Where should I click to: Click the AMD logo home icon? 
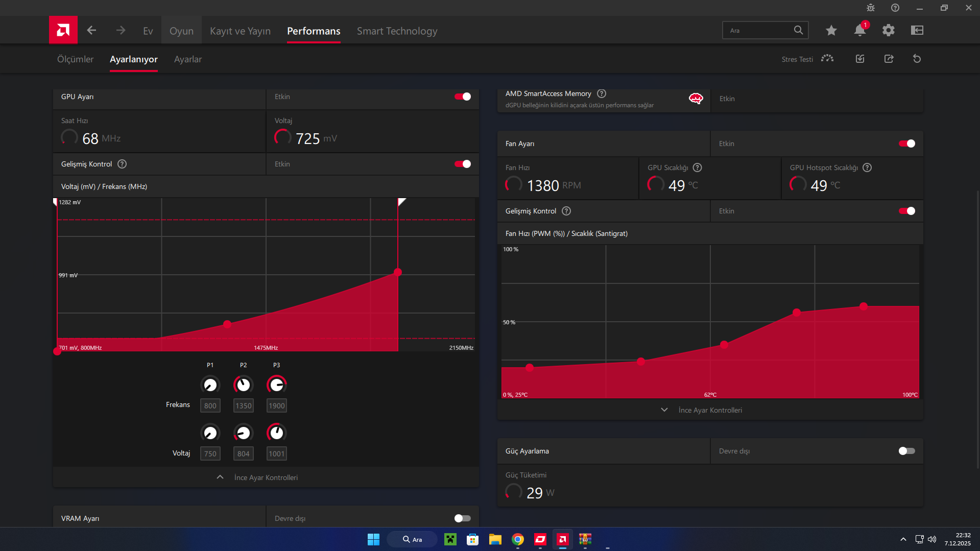(x=63, y=30)
